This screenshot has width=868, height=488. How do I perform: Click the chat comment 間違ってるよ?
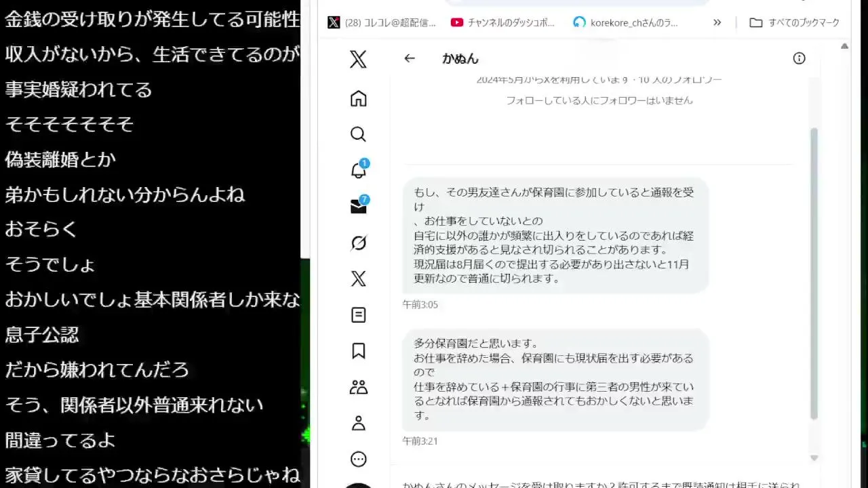60,441
